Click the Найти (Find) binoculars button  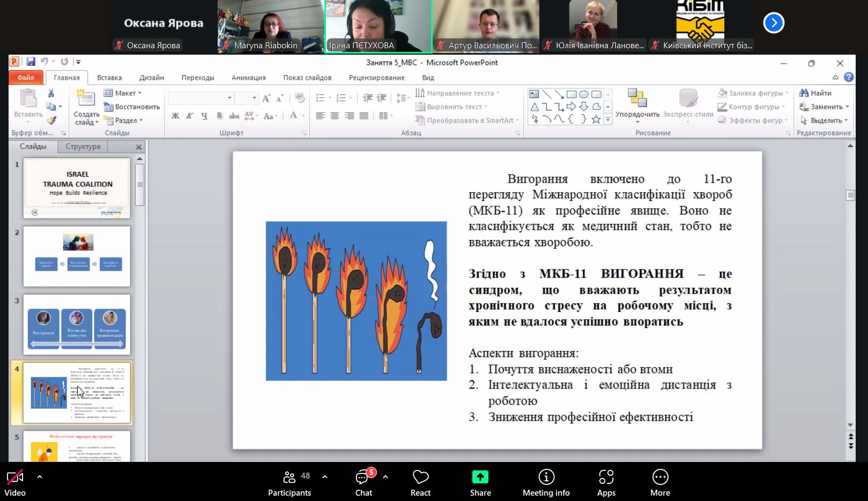point(815,93)
